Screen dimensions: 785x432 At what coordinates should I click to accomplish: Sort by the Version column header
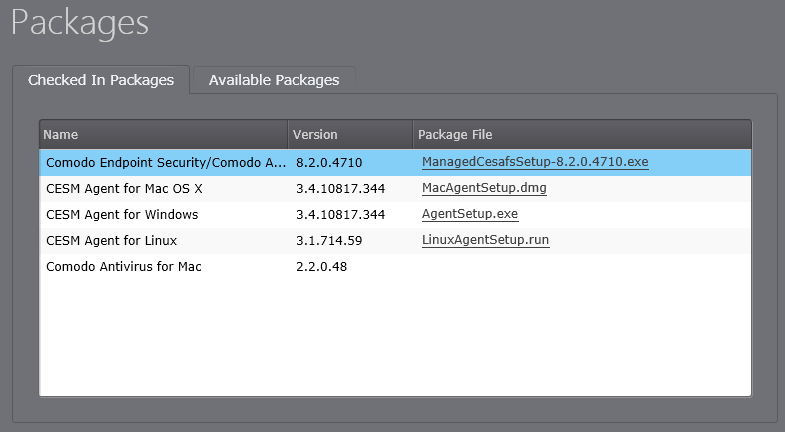coord(350,135)
